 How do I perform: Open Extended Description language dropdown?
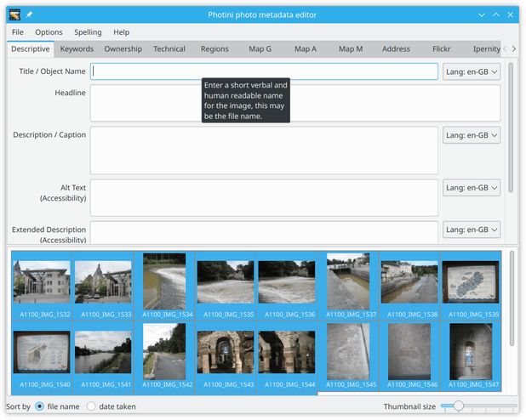(472, 230)
